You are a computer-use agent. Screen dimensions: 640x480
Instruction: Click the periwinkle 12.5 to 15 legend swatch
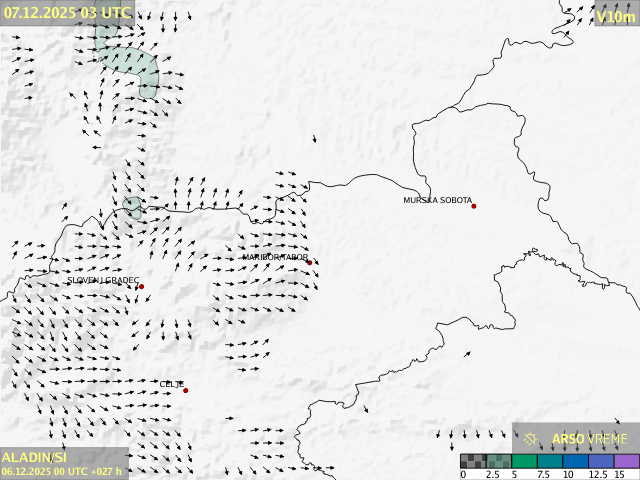(x=602, y=461)
